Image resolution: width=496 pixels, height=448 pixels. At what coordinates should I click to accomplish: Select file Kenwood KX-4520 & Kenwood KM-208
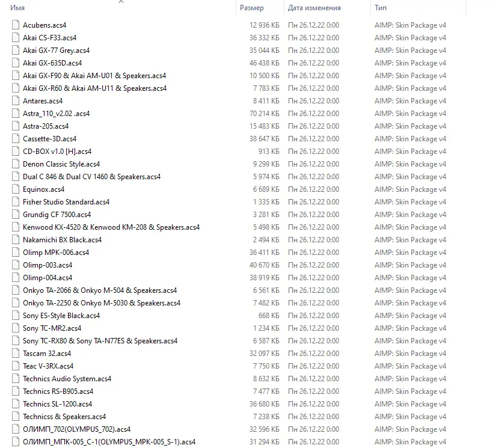(111, 227)
